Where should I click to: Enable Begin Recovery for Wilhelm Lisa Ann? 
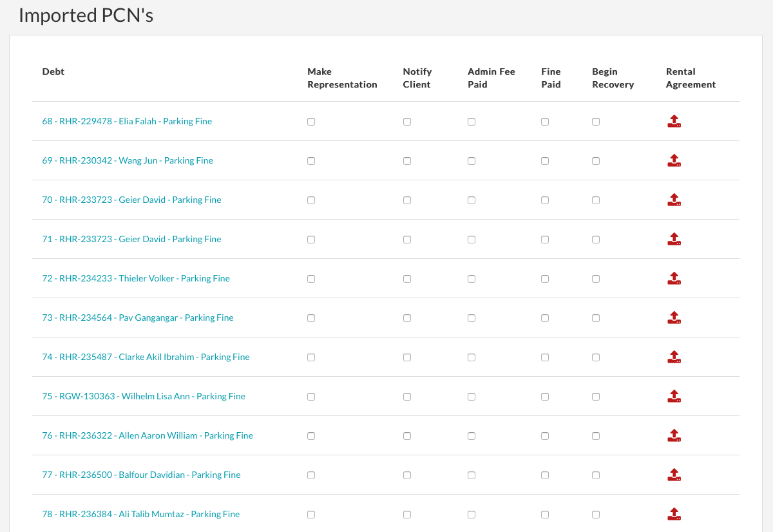tap(596, 397)
